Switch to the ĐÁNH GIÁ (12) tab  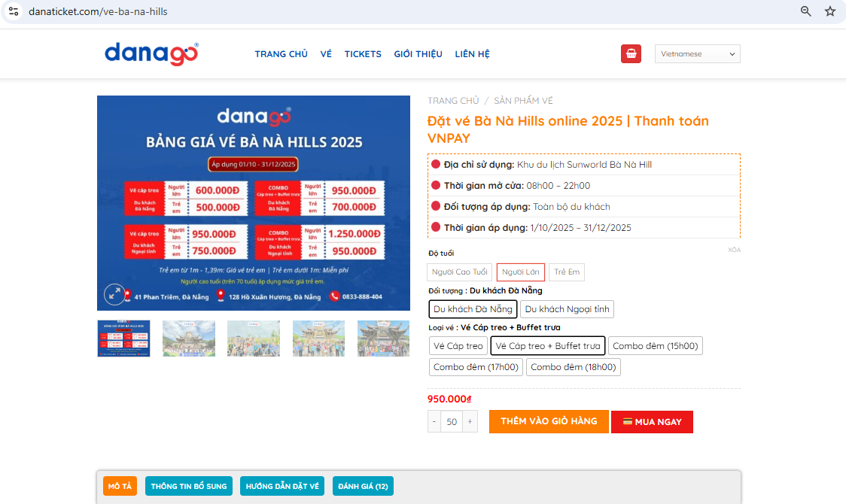point(363,486)
